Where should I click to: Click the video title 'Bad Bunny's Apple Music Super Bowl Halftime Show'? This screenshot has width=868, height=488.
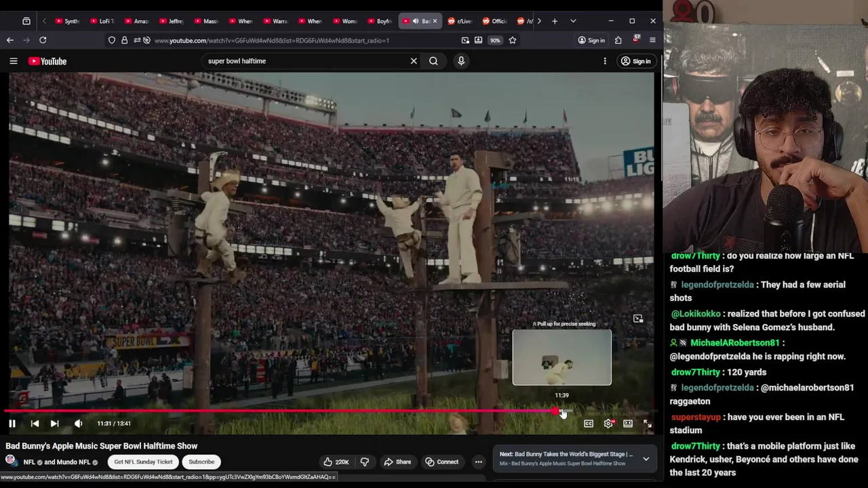click(x=102, y=446)
